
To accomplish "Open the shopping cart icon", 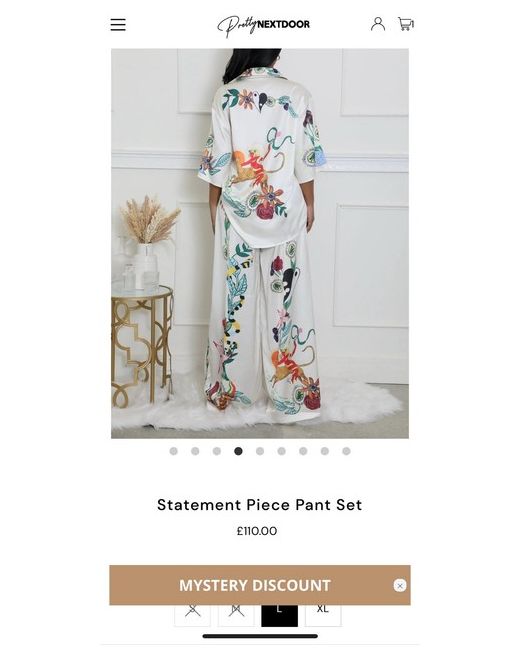I will coord(406,24).
